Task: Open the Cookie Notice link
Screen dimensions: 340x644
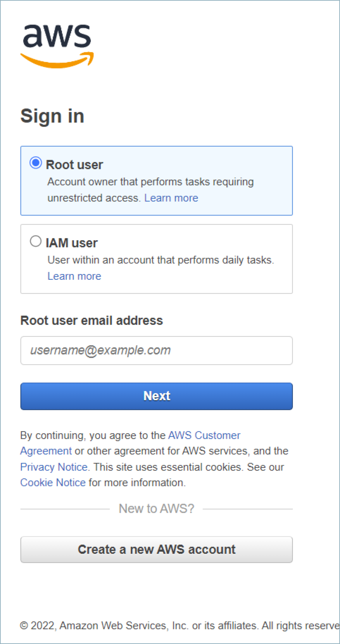Action: pyautogui.click(x=53, y=483)
